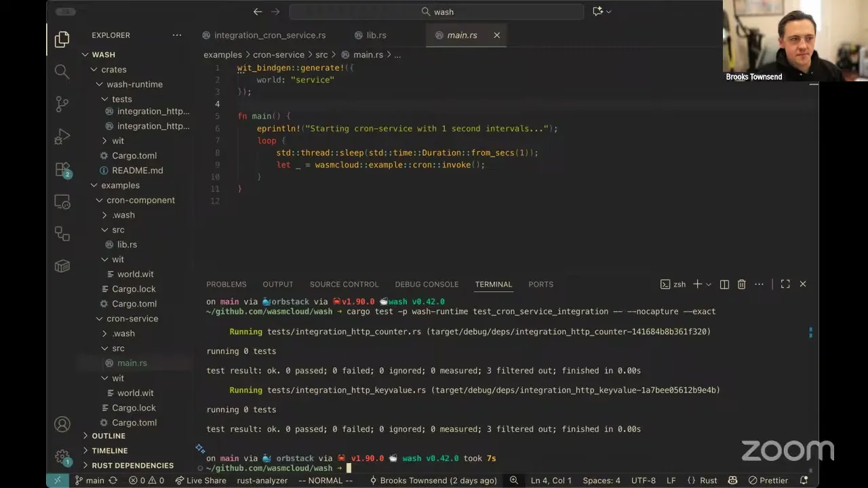868x488 pixels.
Task: Change language mode via Rust status item
Action: [708, 480]
